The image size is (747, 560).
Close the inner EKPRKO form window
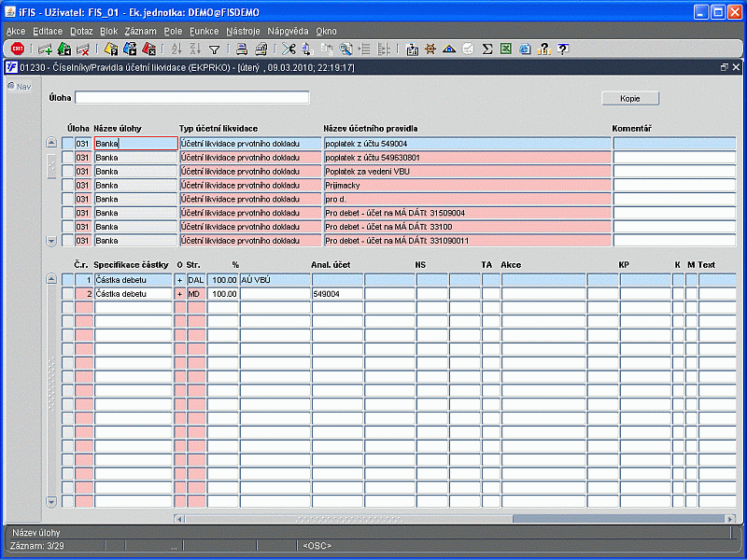(x=736, y=67)
